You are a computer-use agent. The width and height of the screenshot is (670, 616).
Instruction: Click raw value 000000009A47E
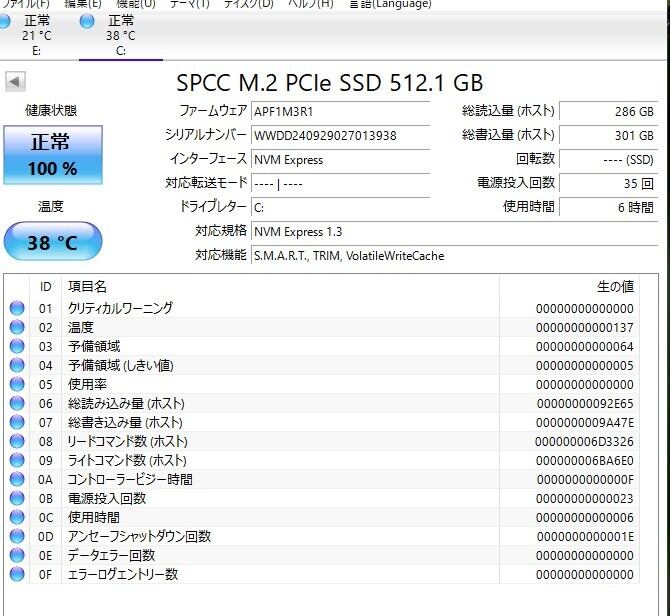click(585, 422)
